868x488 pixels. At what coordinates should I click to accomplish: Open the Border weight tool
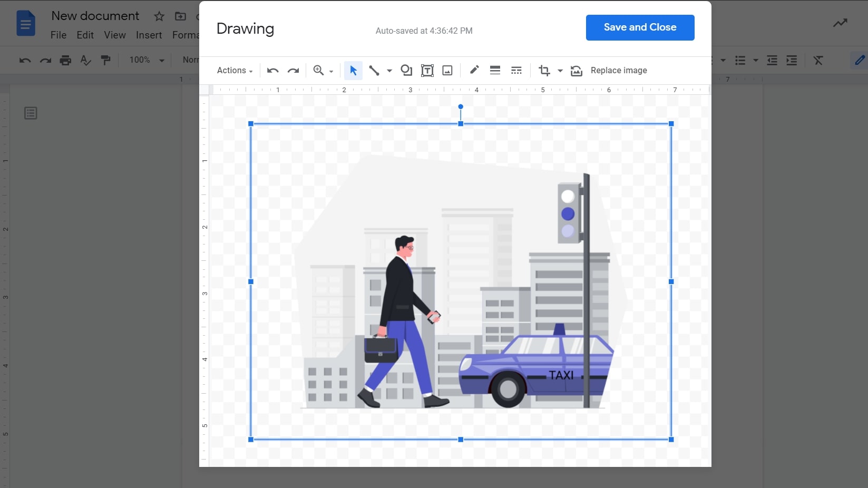494,70
